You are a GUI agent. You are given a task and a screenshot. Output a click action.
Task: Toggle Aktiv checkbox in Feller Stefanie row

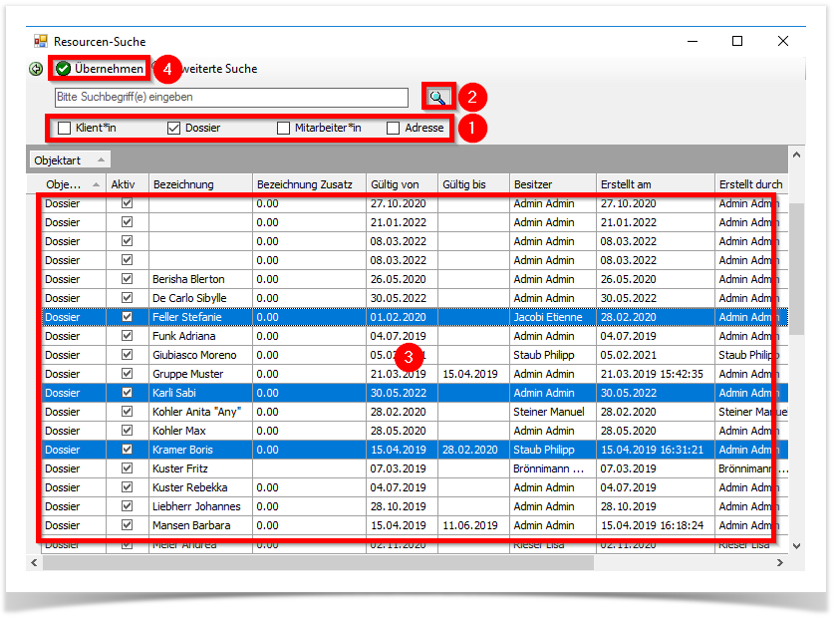[127, 317]
